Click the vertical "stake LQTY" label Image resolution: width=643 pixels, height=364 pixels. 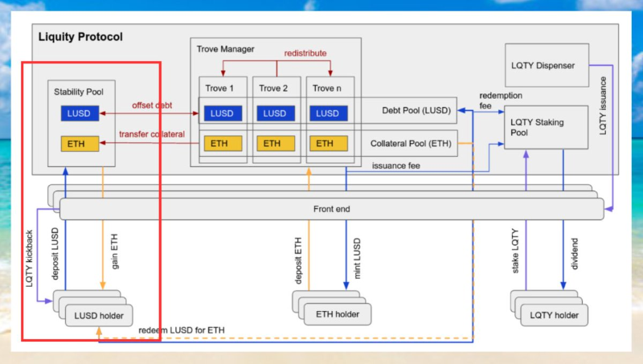click(x=515, y=251)
